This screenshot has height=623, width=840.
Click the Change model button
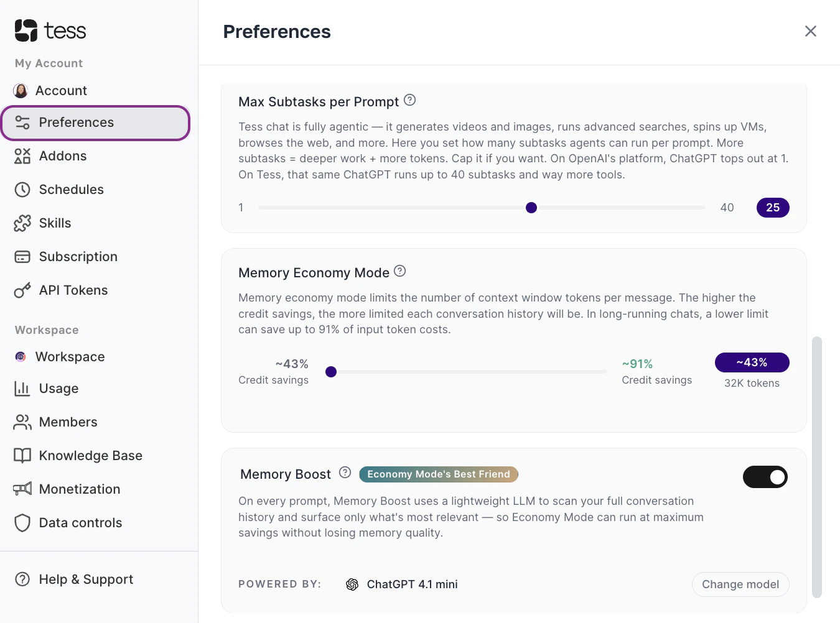[740, 584]
